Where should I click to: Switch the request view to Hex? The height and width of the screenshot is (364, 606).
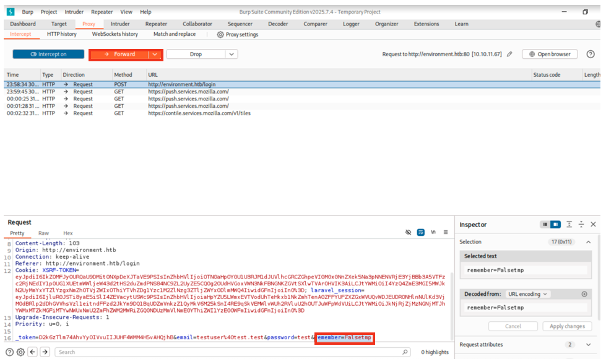point(68,233)
